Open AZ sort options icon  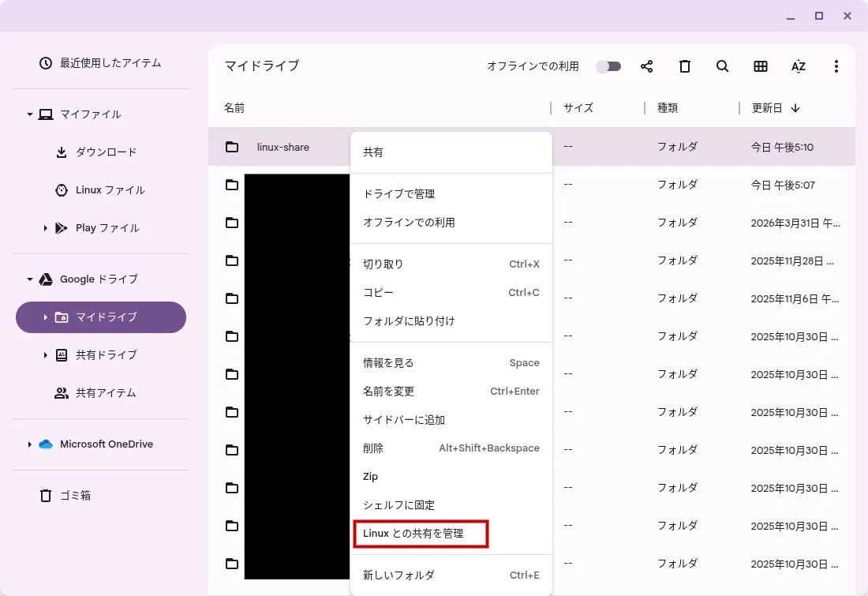point(799,66)
